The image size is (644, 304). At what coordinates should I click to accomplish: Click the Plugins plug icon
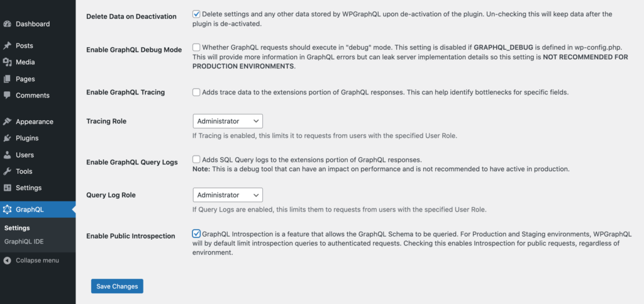[x=6, y=138]
